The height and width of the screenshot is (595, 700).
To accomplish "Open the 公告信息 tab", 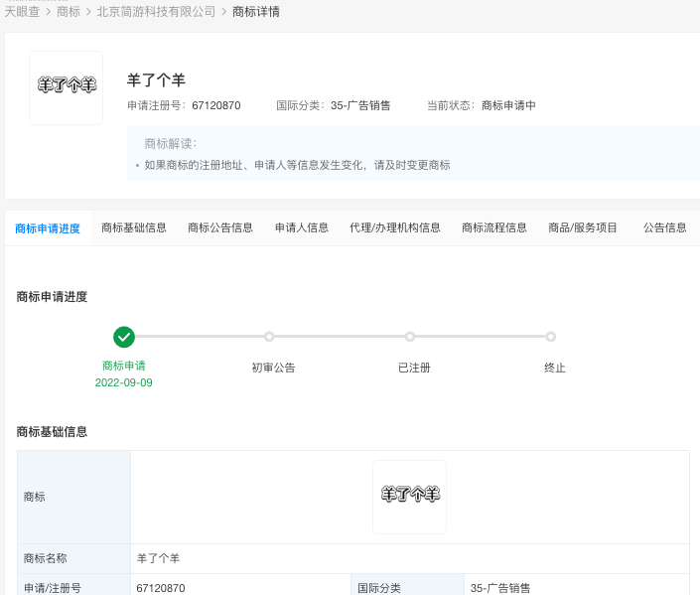I will [x=664, y=227].
